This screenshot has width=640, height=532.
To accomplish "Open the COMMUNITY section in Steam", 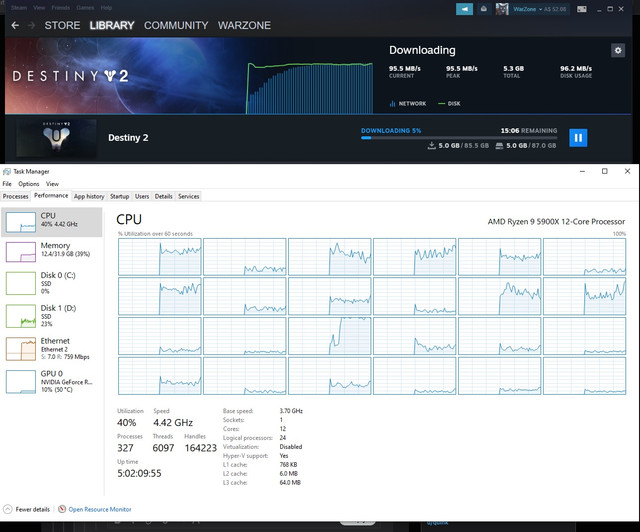I will [x=176, y=25].
